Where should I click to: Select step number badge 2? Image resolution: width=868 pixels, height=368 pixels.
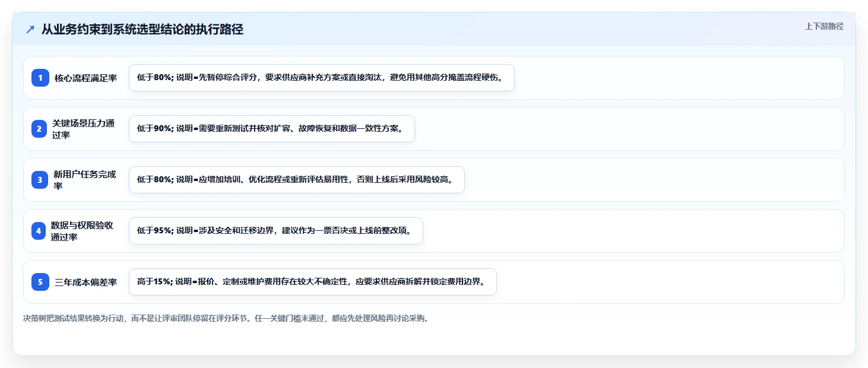click(x=39, y=129)
